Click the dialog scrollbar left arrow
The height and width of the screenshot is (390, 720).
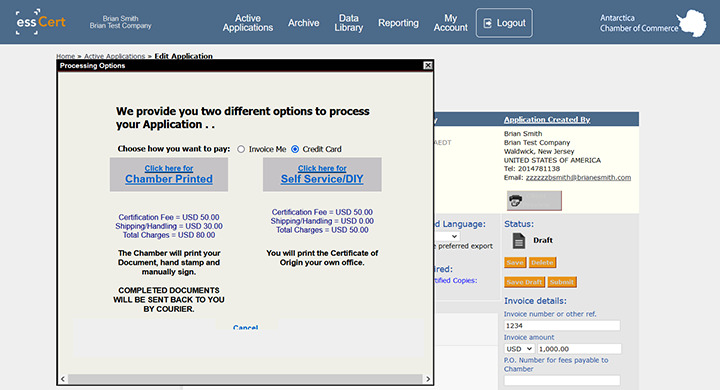pos(63,379)
